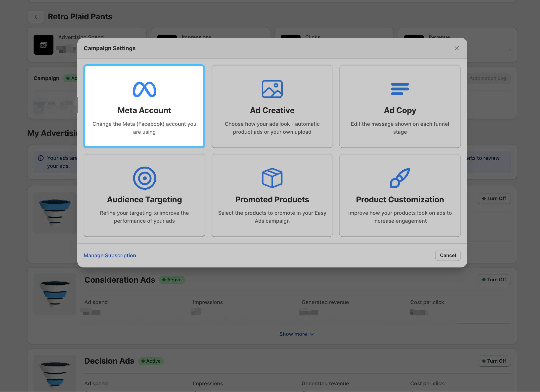Viewport: 540px width, 392px height.
Task: Open the Meta Account settings card
Action: pos(144,106)
